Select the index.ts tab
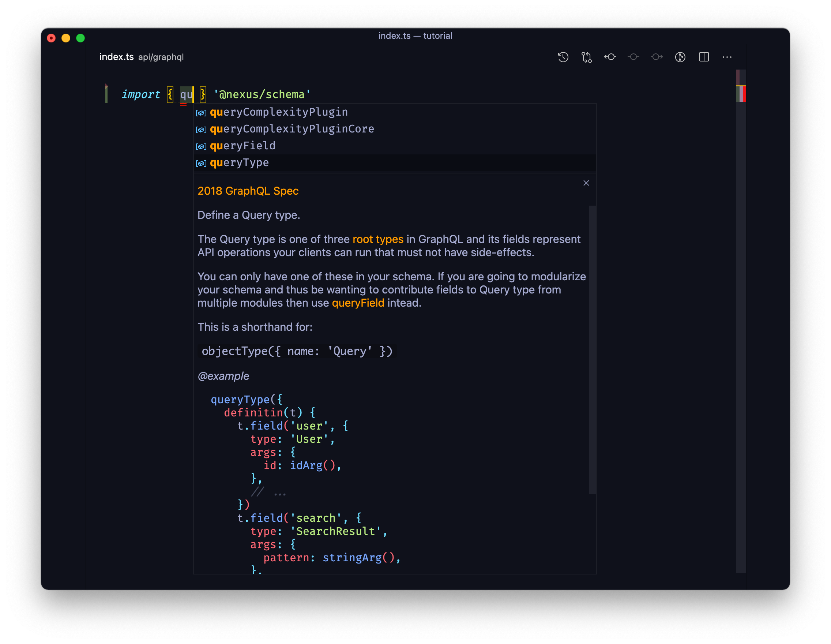The width and height of the screenshot is (831, 644). 116,57
